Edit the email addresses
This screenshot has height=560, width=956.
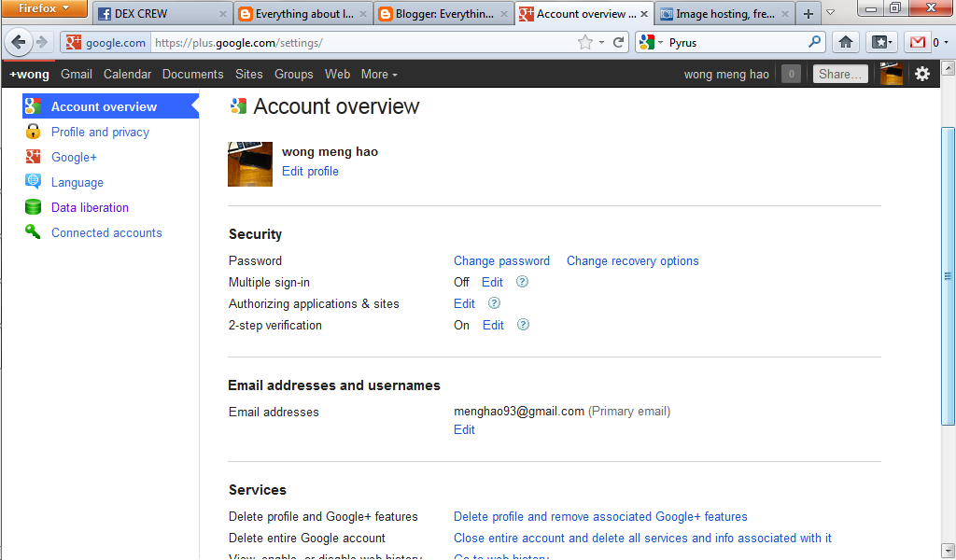464,429
